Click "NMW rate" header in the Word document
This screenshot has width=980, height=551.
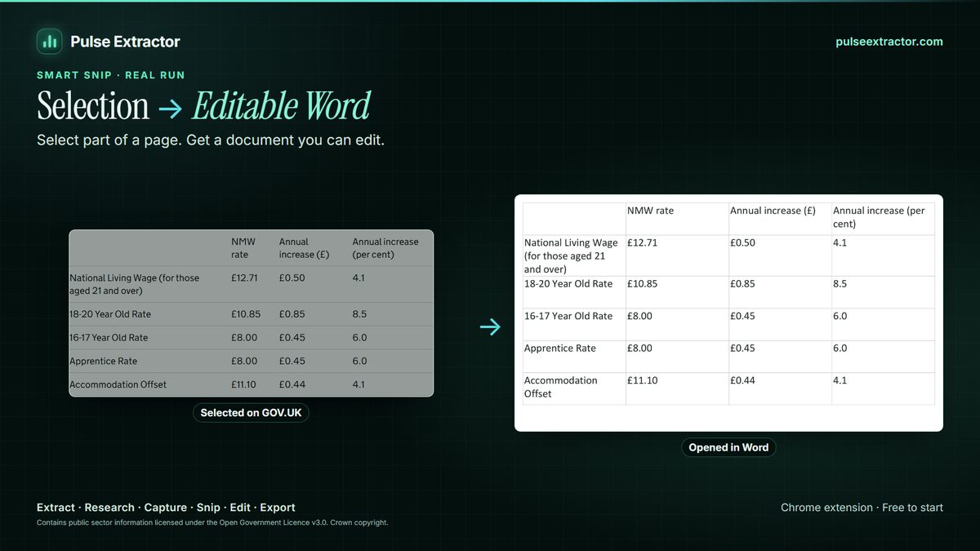(650, 211)
